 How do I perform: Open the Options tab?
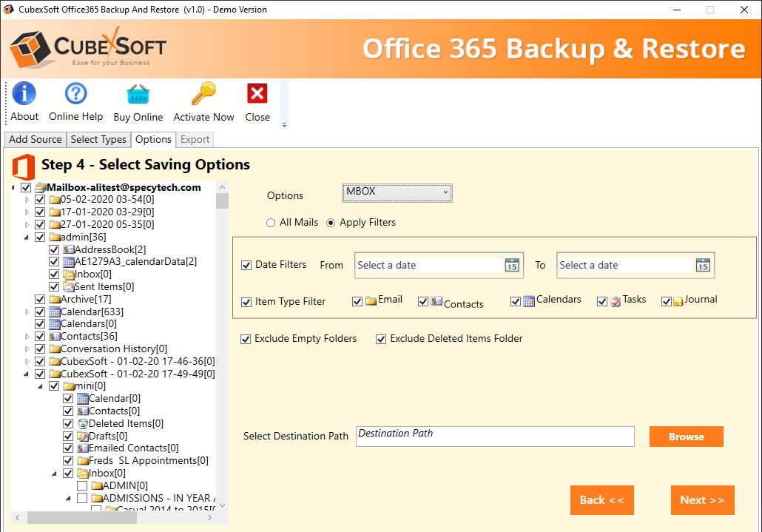pyautogui.click(x=154, y=139)
